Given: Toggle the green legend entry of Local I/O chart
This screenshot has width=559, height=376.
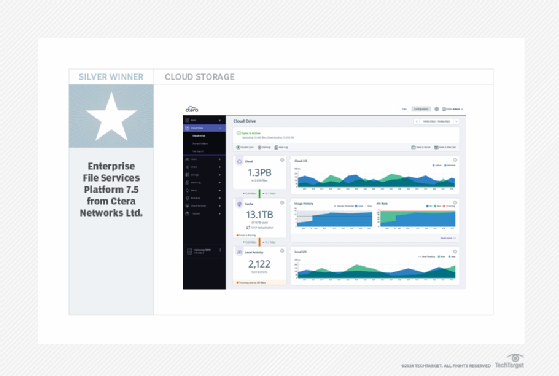Looking at the screenshot, I should click(x=442, y=257).
